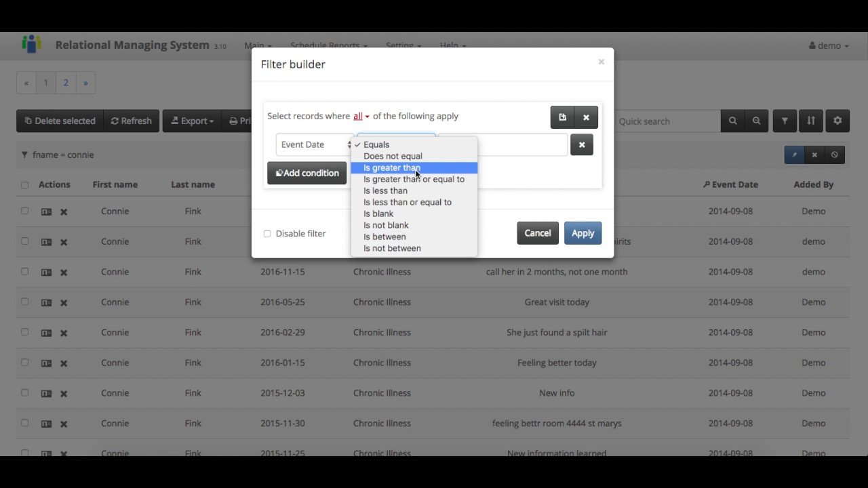Image resolution: width=868 pixels, height=488 pixels.
Task: Click the magnifier-minus reset search icon
Action: pos(756,121)
